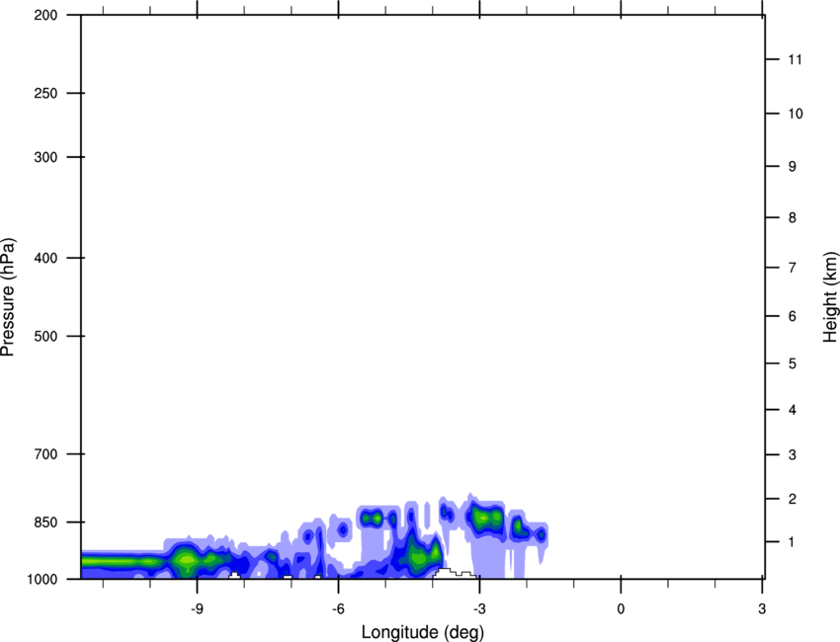Click the green contour core near -3 longitude
The width and height of the screenshot is (840, 642).
click(x=484, y=517)
